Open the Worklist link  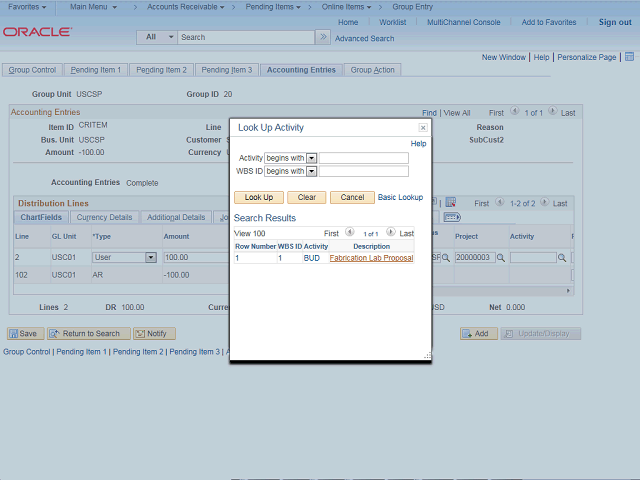point(393,22)
